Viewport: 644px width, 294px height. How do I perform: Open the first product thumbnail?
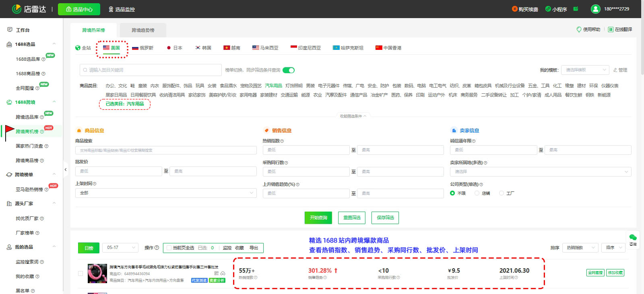(x=97, y=273)
